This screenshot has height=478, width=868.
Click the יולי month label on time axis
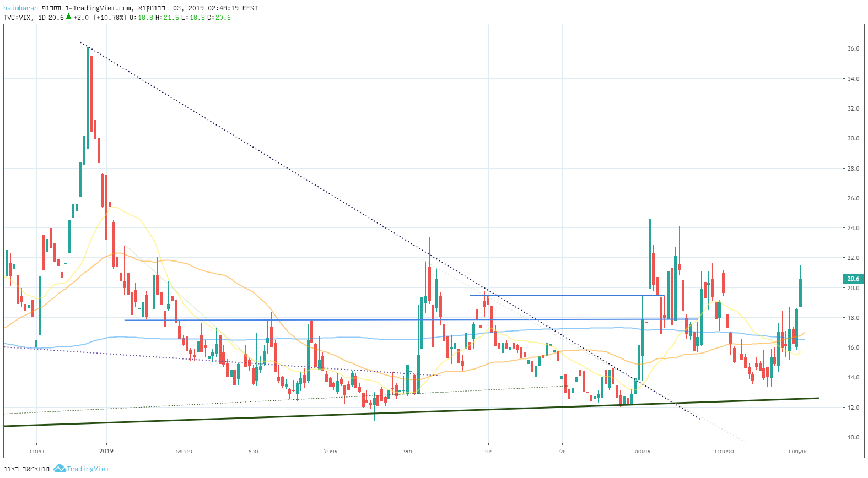562,452
